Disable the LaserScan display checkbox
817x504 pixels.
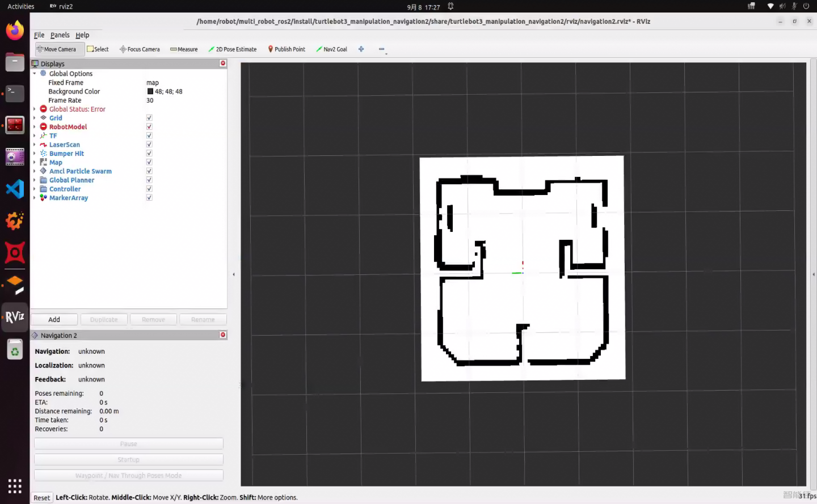pyautogui.click(x=149, y=144)
